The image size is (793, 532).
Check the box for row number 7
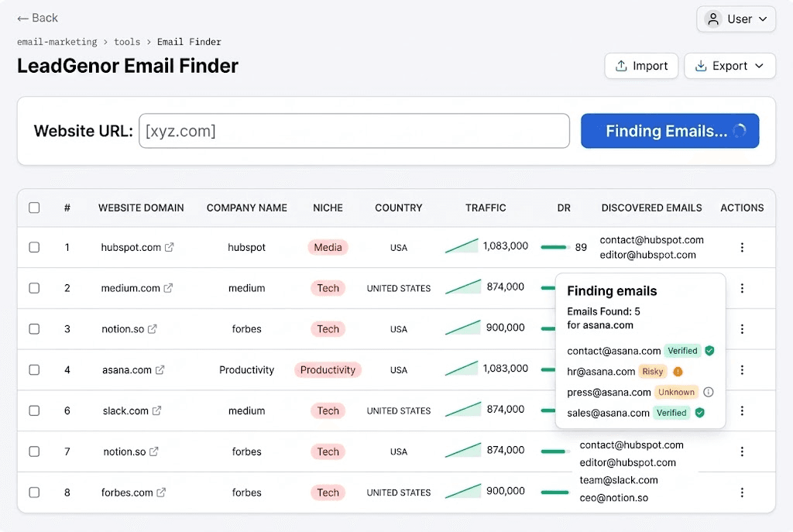34,451
